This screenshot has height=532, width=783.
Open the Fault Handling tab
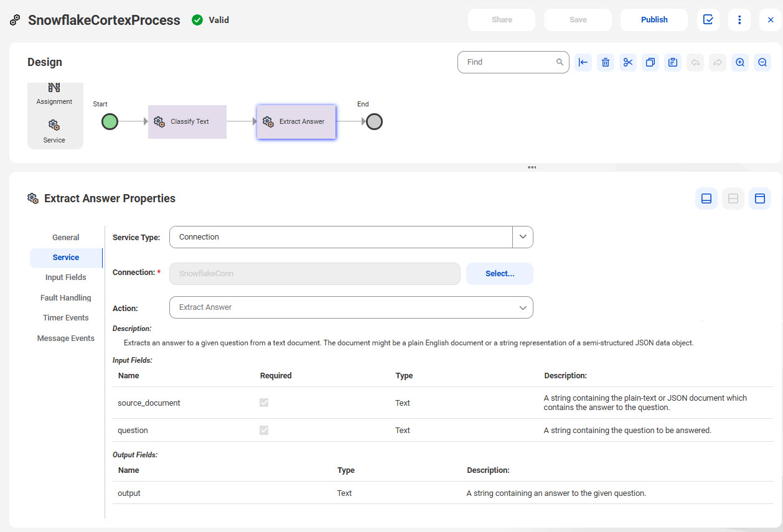[x=66, y=298]
